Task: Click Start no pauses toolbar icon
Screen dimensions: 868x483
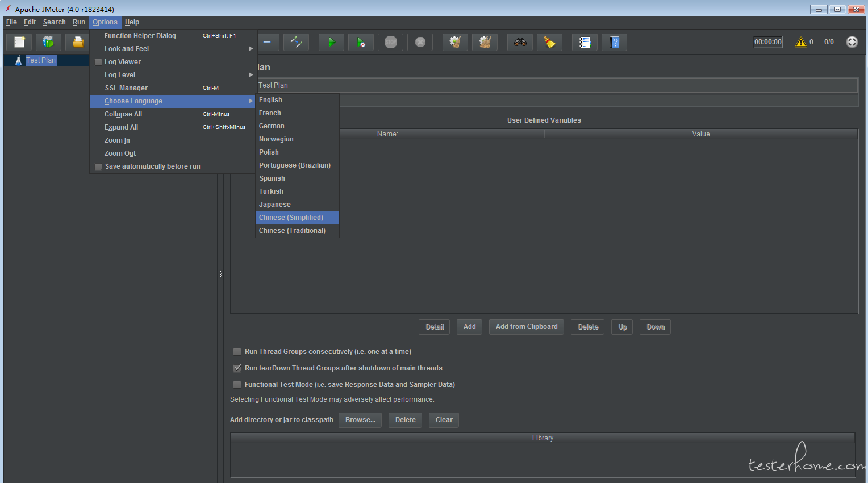Action: 361,42
